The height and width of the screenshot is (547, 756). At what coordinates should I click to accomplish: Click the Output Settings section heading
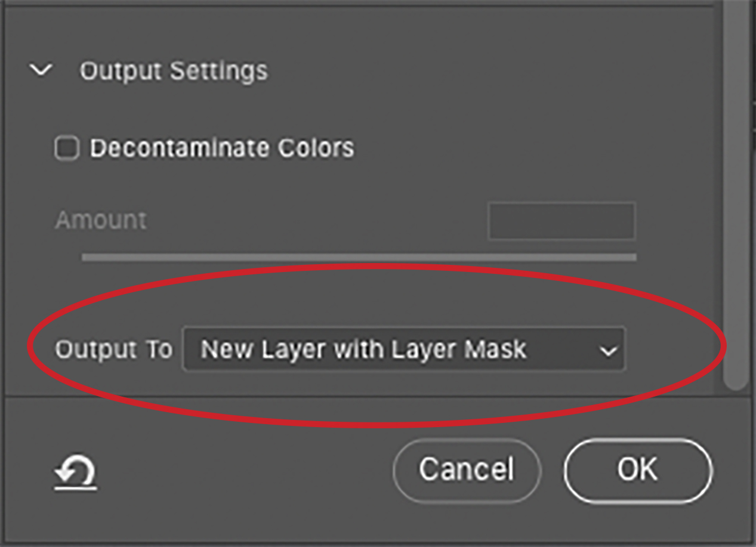pos(174,71)
